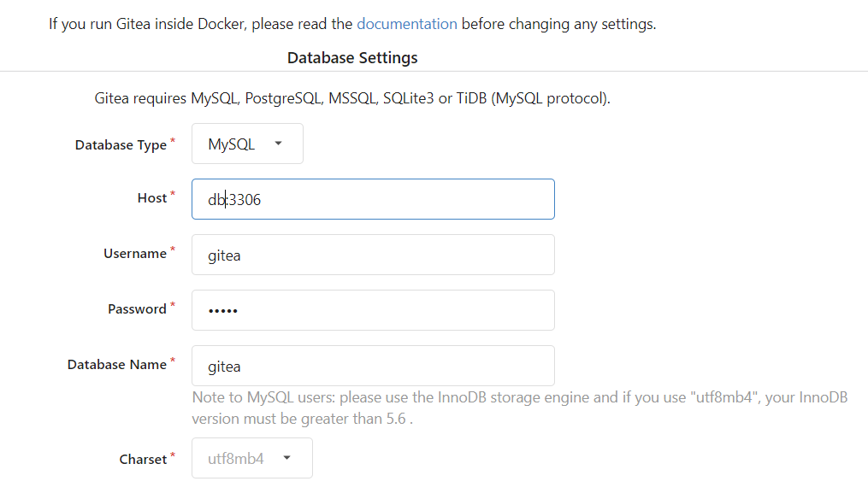Click the Username label text
This screenshot has width=868, height=493.
point(135,254)
